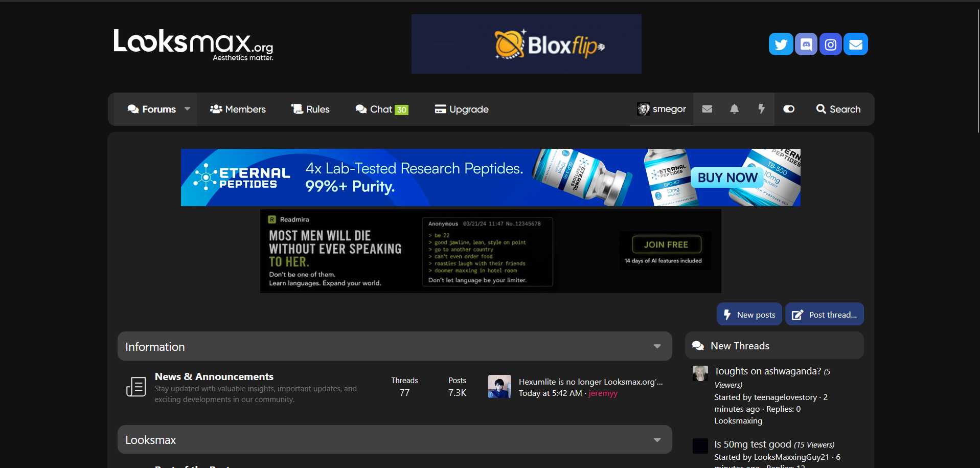Open the smegor user profile menu
This screenshot has width=980, height=468.
pyautogui.click(x=662, y=109)
